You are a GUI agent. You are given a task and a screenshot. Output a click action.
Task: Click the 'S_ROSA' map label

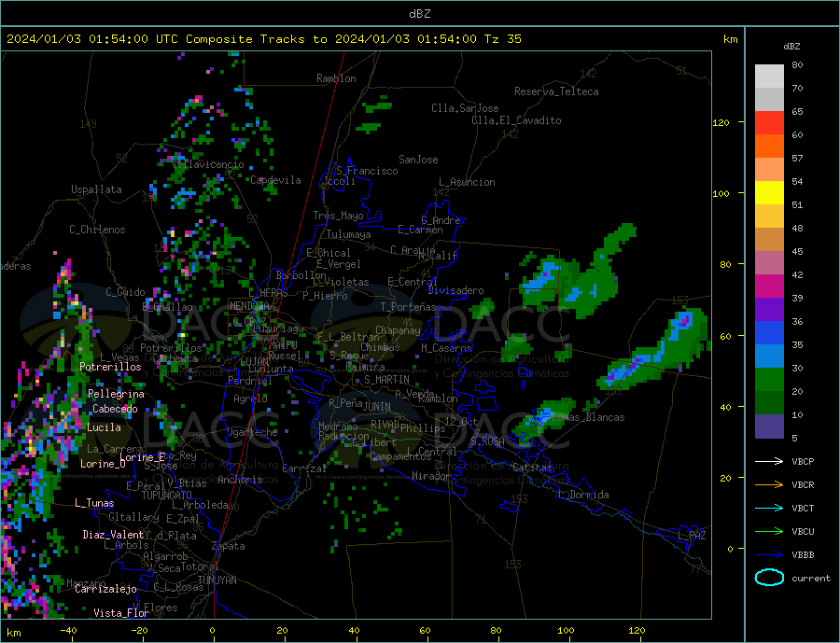pos(487,441)
